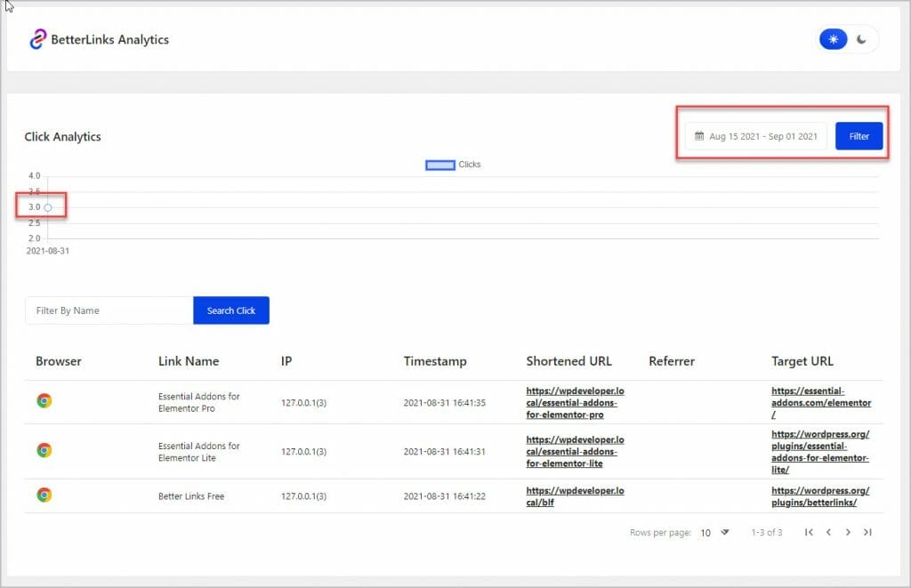Screen dimensions: 911x588
Task: Open the date range picker calendar icon
Action: (699, 136)
